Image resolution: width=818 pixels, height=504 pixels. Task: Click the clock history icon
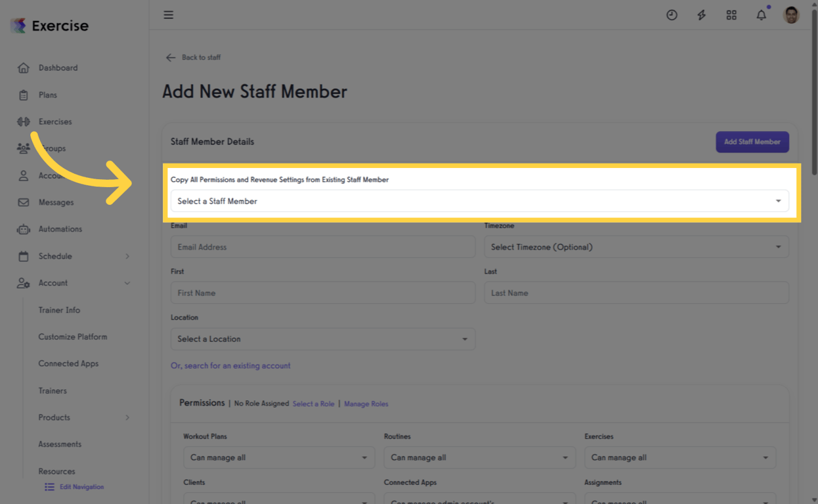[672, 14]
